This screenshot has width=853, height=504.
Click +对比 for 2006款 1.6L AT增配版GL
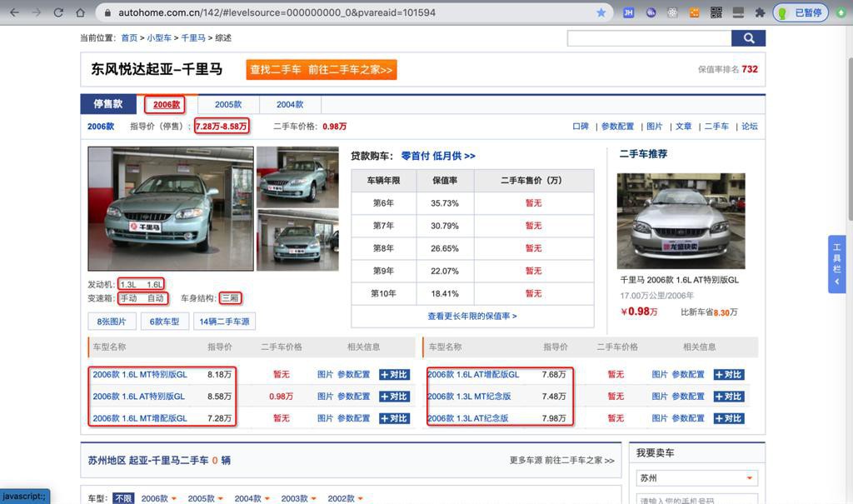click(729, 375)
